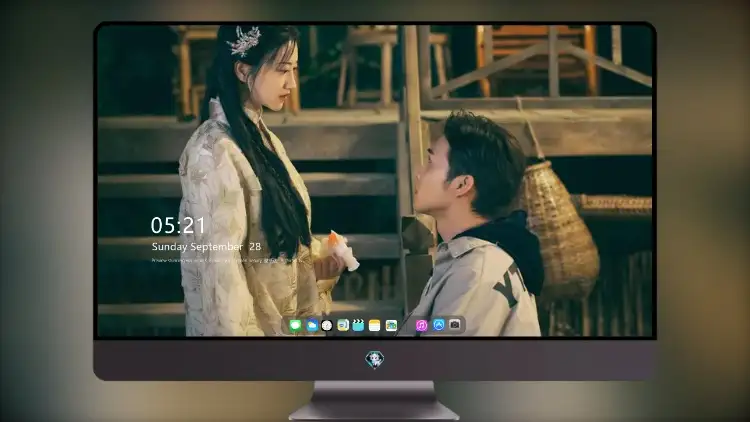Open the teal clapperboard video app

click(358, 325)
